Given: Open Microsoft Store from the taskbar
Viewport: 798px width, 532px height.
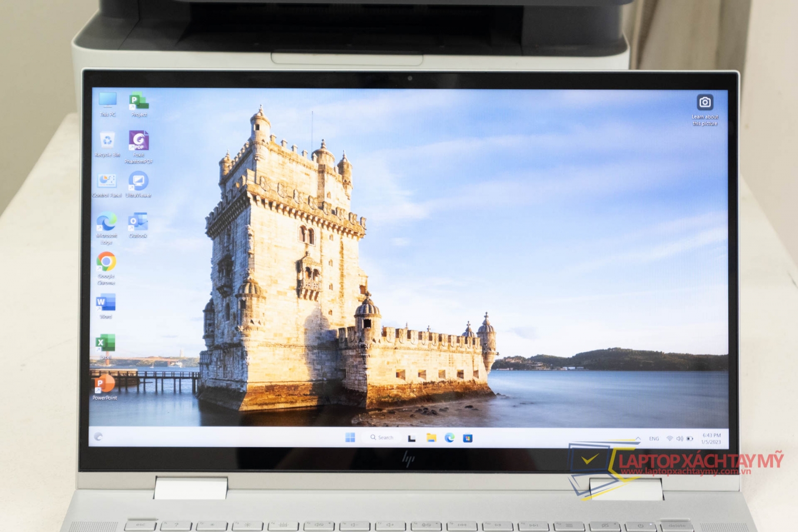Looking at the screenshot, I should (x=467, y=438).
